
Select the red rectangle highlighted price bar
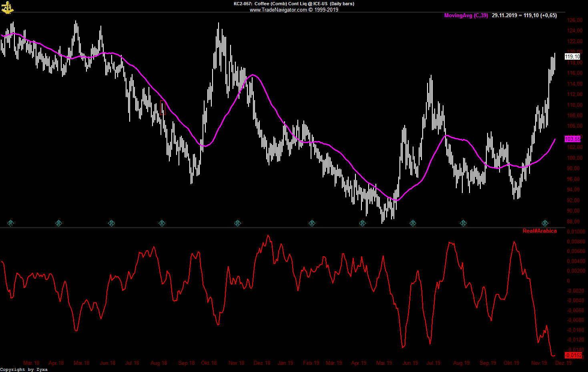click(x=163, y=108)
